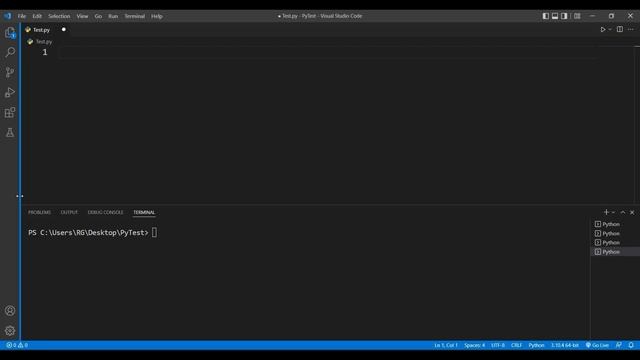Open the Run menu
This screenshot has height=360, width=640.
click(x=113, y=16)
